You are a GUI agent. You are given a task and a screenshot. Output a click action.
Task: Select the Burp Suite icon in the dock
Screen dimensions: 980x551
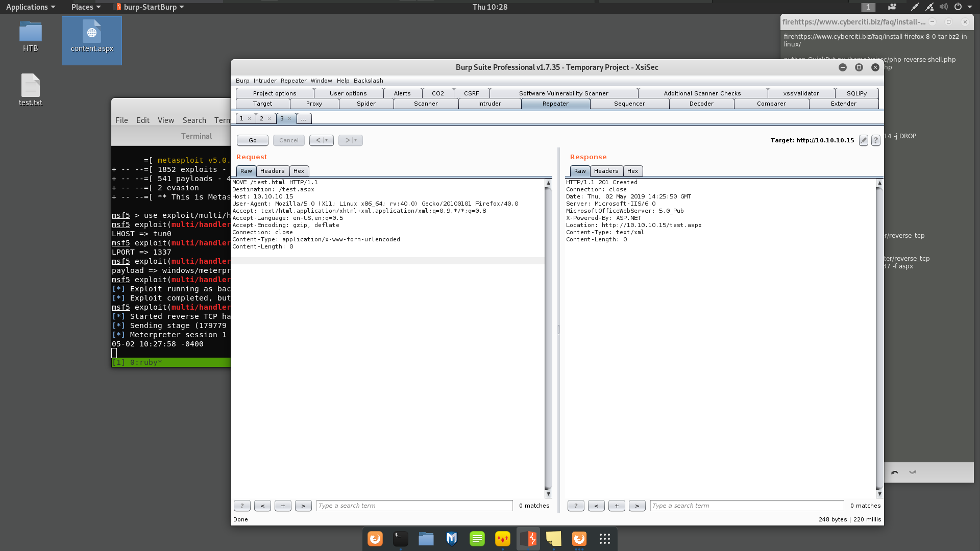click(528, 539)
